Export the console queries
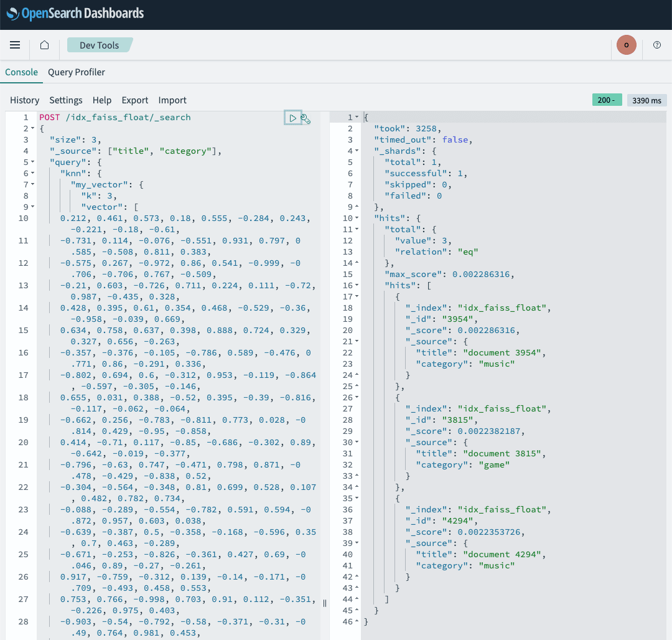Screen dimensions: 672x640 click(x=134, y=100)
